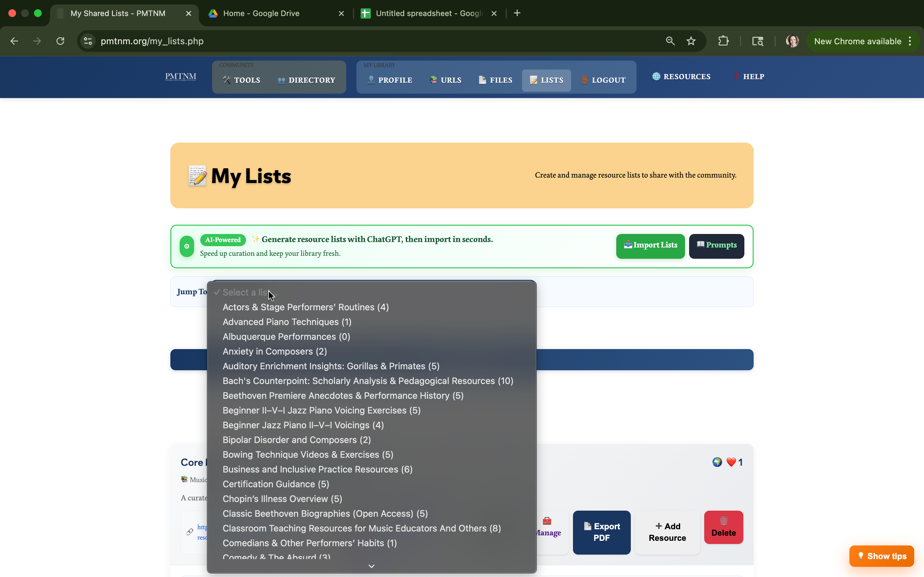Click the zoom magnifier icon in address bar
The width and height of the screenshot is (924, 577).
[670, 41]
